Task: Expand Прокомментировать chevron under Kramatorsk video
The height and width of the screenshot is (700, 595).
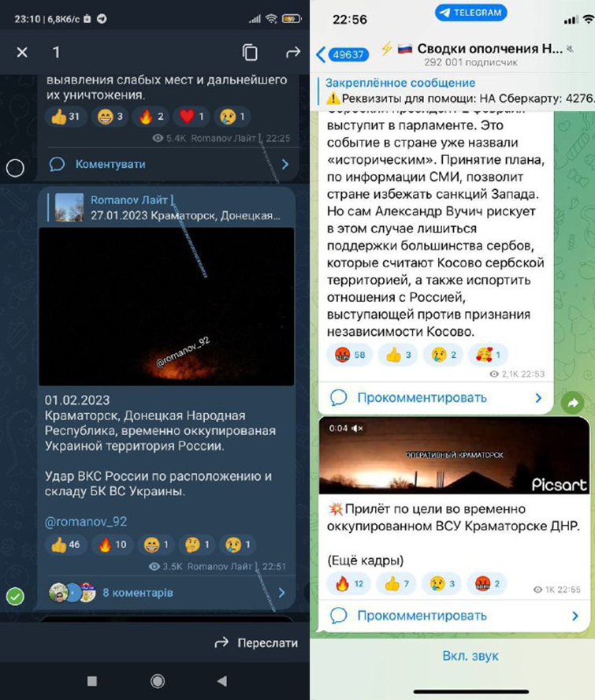Action: [x=575, y=616]
